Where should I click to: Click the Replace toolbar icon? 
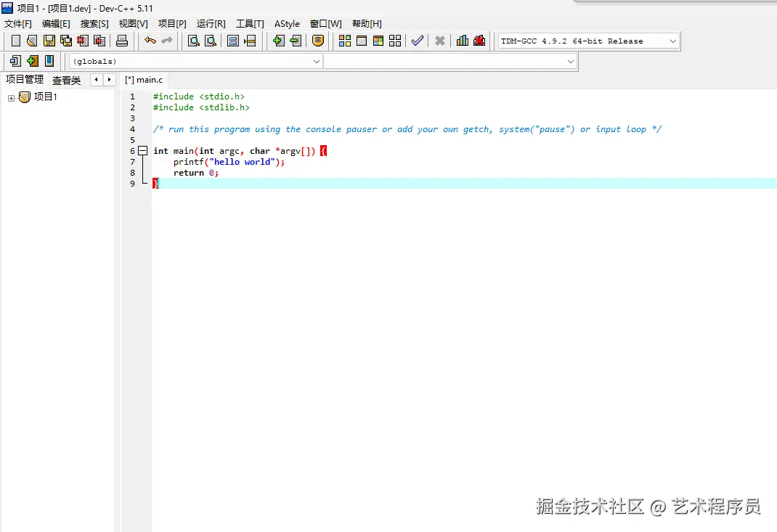[x=211, y=41]
